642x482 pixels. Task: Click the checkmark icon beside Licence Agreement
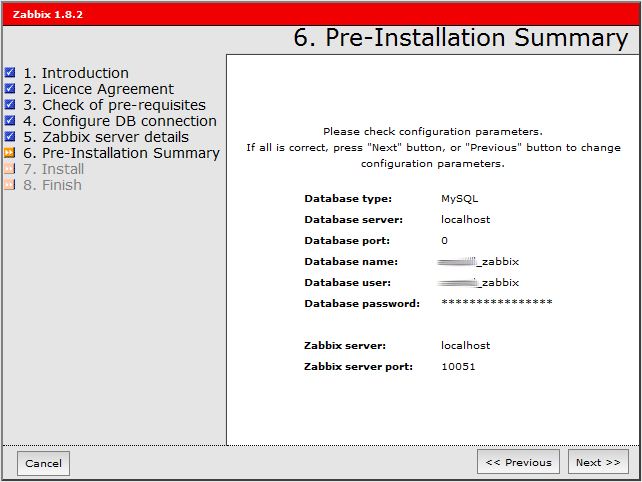click(10, 89)
